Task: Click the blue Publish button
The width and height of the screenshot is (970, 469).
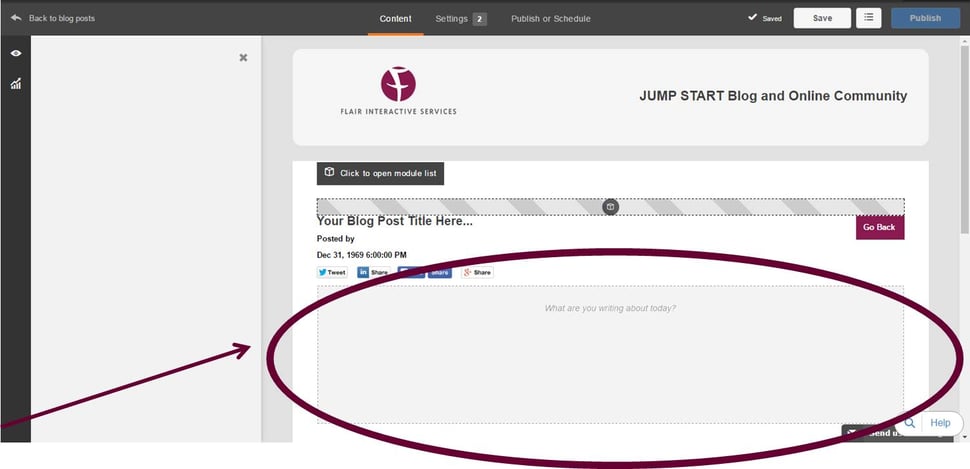Action: pos(925,18)
